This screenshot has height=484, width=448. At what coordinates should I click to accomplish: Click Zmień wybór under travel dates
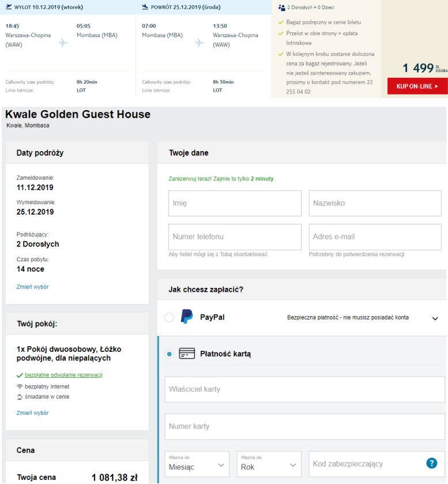tap(32, 287)
